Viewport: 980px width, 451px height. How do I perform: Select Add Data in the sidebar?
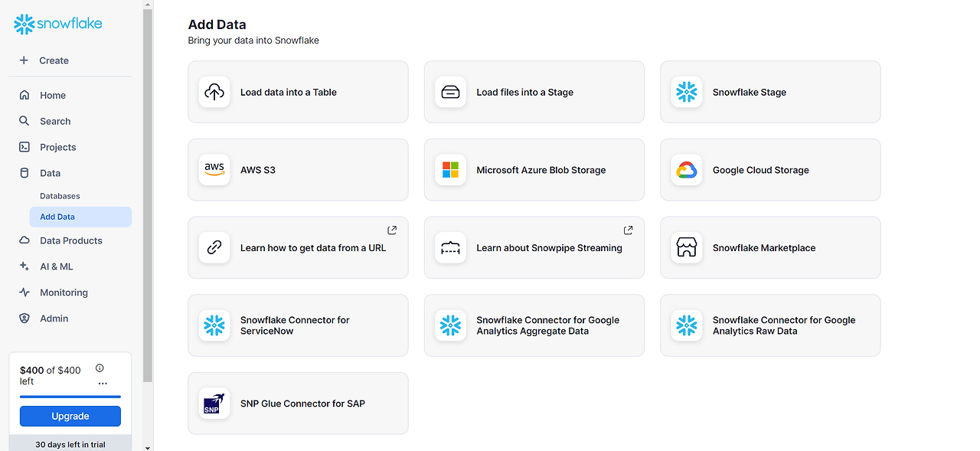pyautogui.click(x=80, y=217)
